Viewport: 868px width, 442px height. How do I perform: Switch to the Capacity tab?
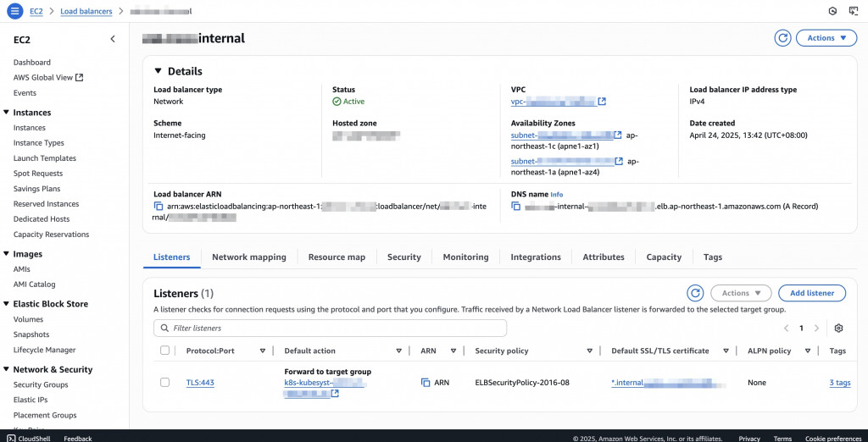click(664, 257)
